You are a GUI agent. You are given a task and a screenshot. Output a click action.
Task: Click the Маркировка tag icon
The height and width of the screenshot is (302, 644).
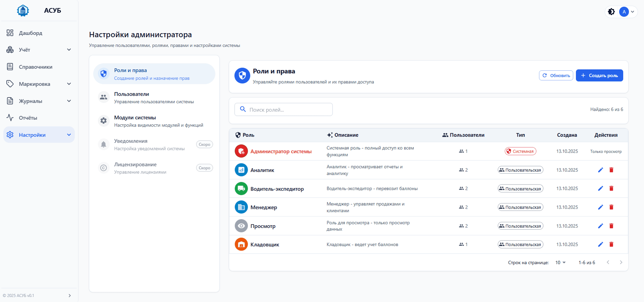[x=10, y=83]
